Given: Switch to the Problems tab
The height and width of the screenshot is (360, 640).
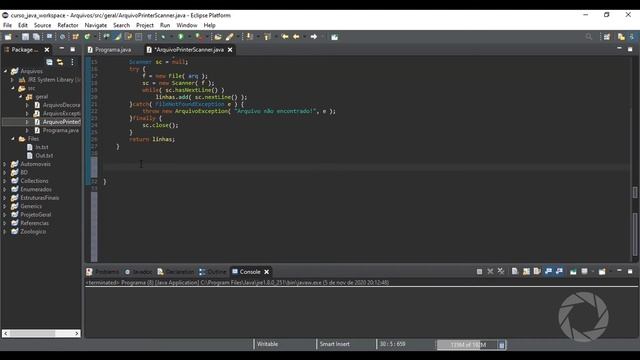Looking at the screenshot, I should coord(103,272).
